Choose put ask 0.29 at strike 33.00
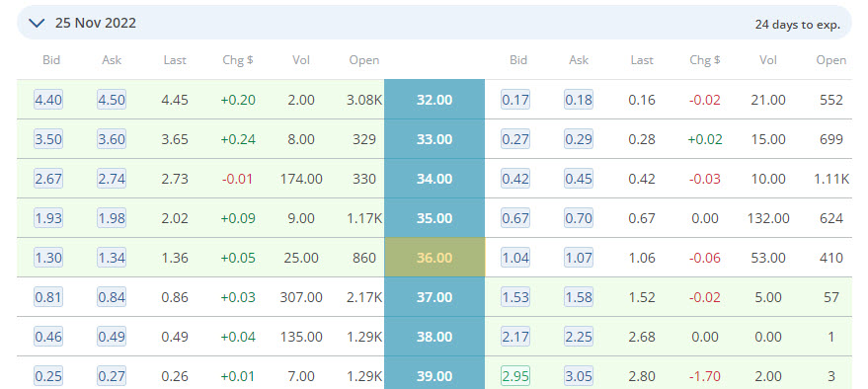This screenshot has width=868, height=389. 579,139
